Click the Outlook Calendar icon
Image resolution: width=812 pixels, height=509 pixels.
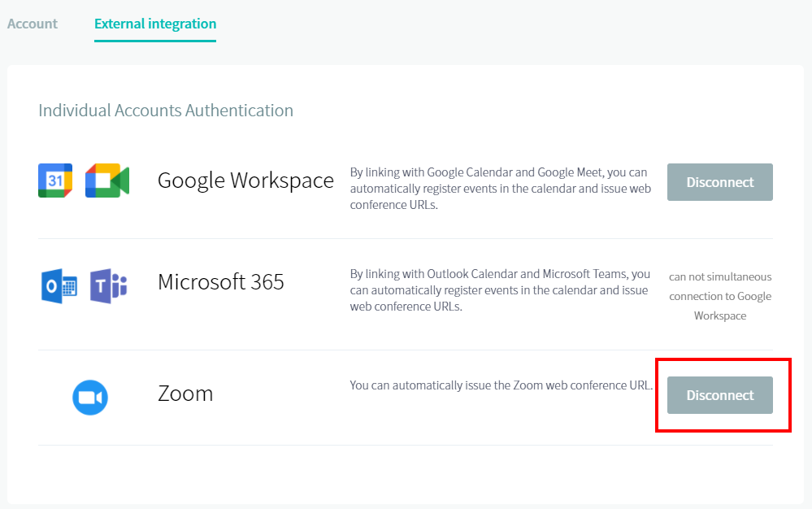point(59,286)
